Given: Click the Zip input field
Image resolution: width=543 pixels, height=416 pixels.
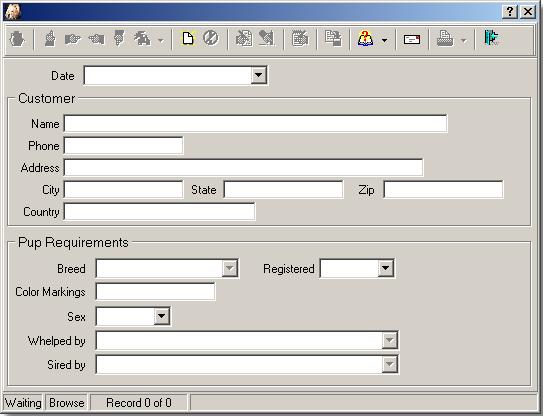Looking at the screenshot, I should point(443,189).
